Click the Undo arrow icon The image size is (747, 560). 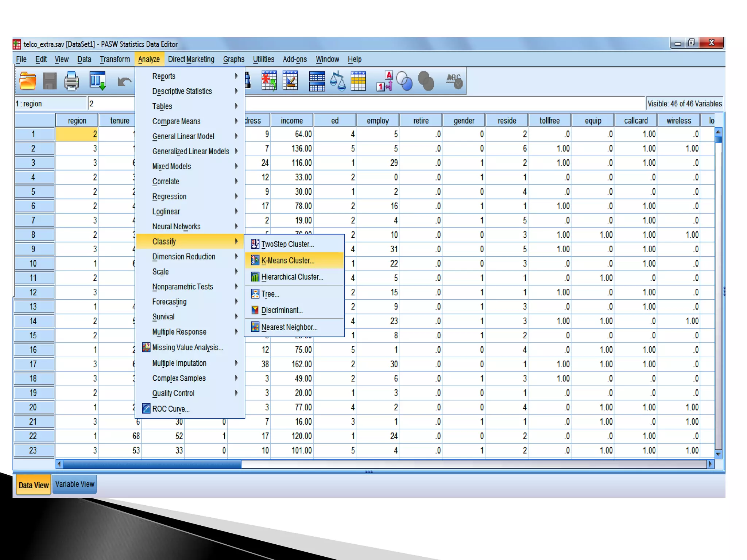pyautogui.click(x=124, y=82)
